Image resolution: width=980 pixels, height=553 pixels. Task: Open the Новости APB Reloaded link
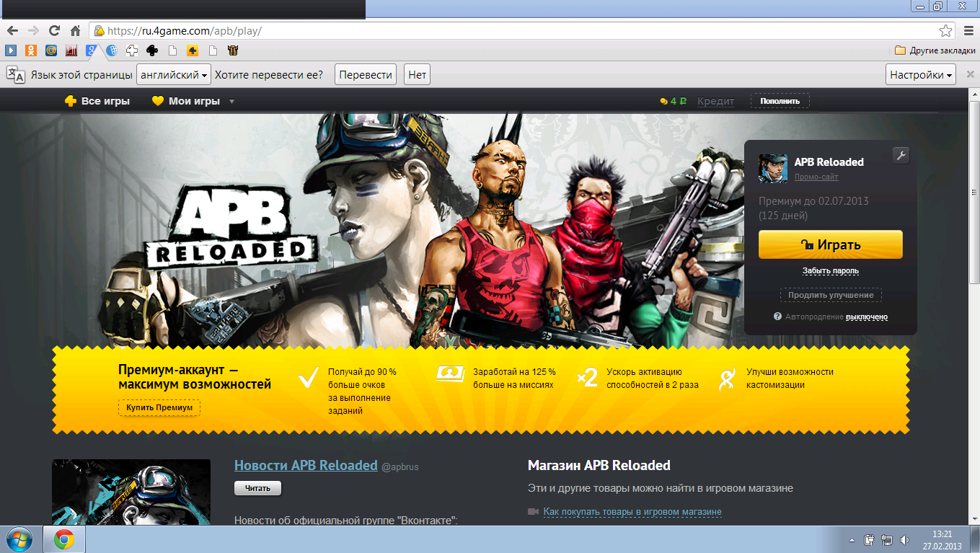coord(306,465)
